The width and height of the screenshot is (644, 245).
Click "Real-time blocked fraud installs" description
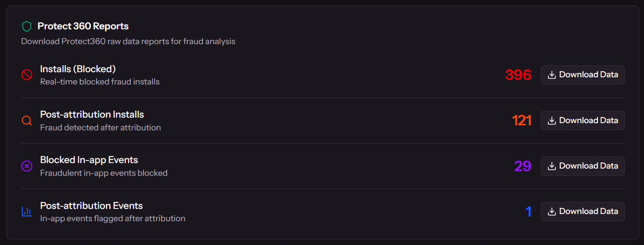click(100, 82)
